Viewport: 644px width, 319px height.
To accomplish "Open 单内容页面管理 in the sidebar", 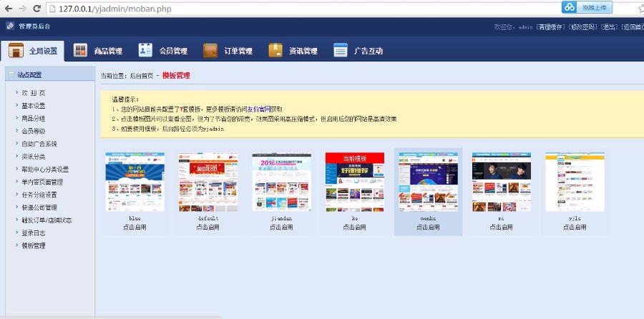I will [42, 182].
